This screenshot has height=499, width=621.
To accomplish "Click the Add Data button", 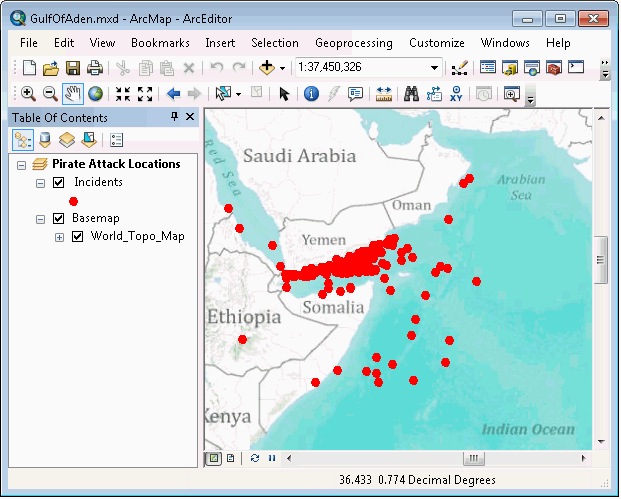I will (267, 68).
